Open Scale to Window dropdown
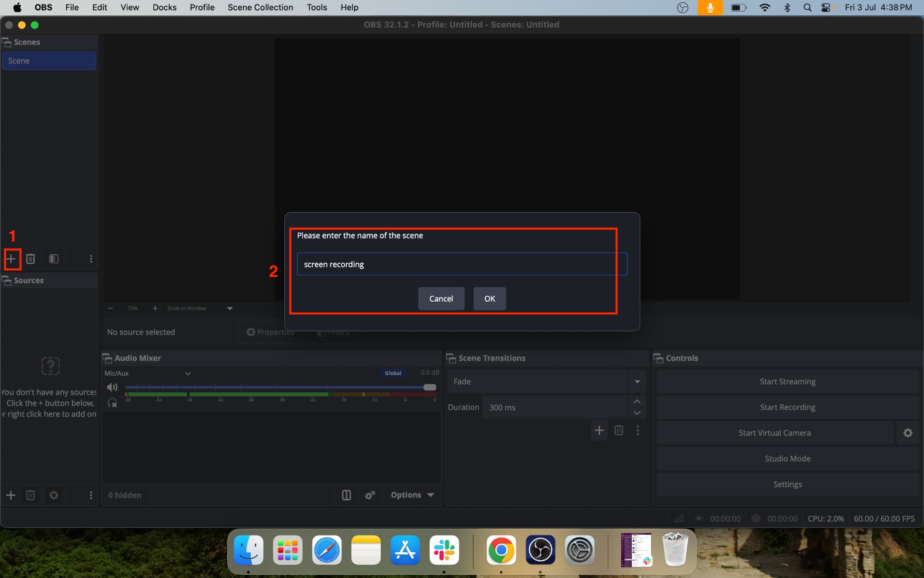 pos(200,308)
